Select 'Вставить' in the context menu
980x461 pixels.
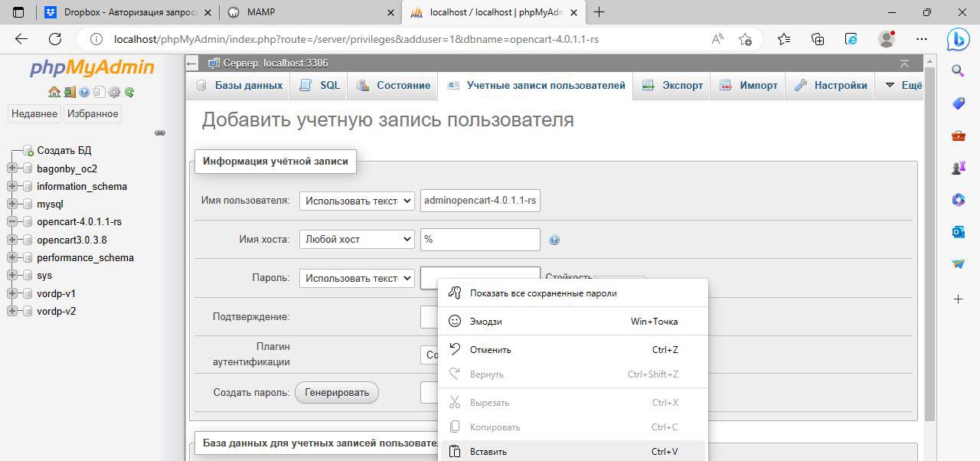click(488, 451)
